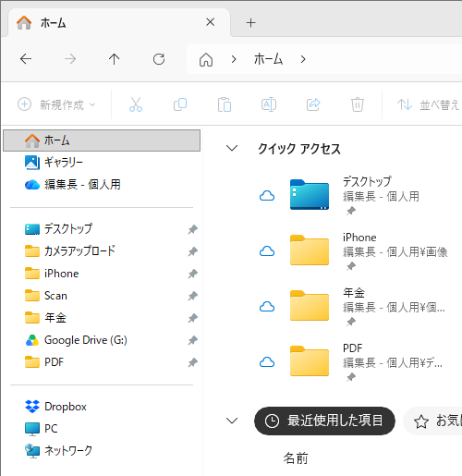Open the 新規作成 dropdown menu
The width and height of the screenshot is (462, 476).
(56, 104)
